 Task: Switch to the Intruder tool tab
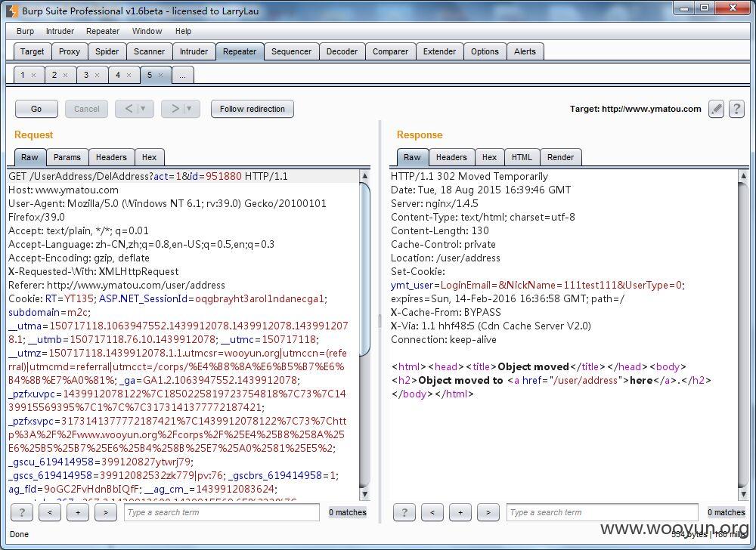[194, 51]
